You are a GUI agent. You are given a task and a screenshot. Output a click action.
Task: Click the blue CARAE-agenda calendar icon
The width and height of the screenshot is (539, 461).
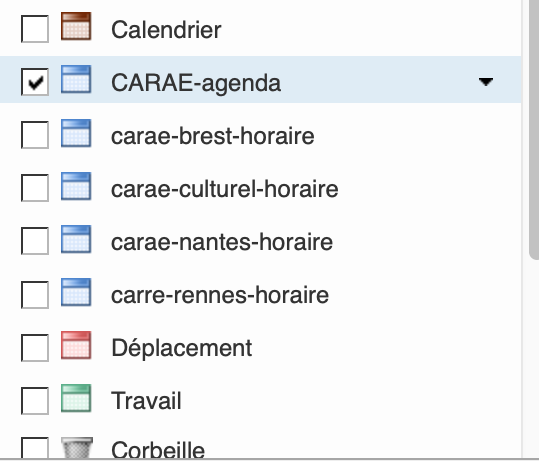click(x=76, y=79)
